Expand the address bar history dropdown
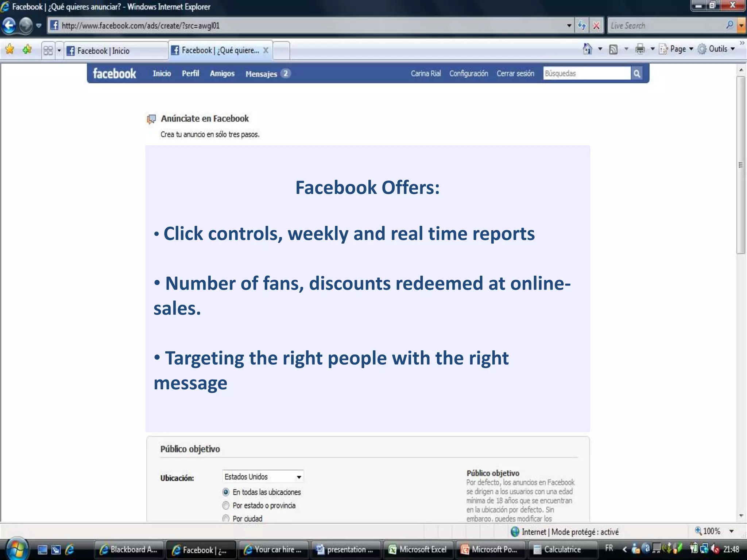Image resolution: width=747 pixels, height=560 pixels. point(569,26)
